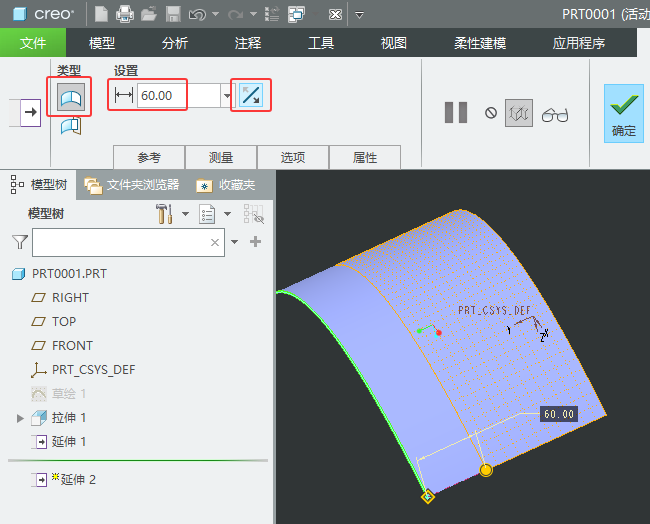Click the model tree search input field

[129, 243]
